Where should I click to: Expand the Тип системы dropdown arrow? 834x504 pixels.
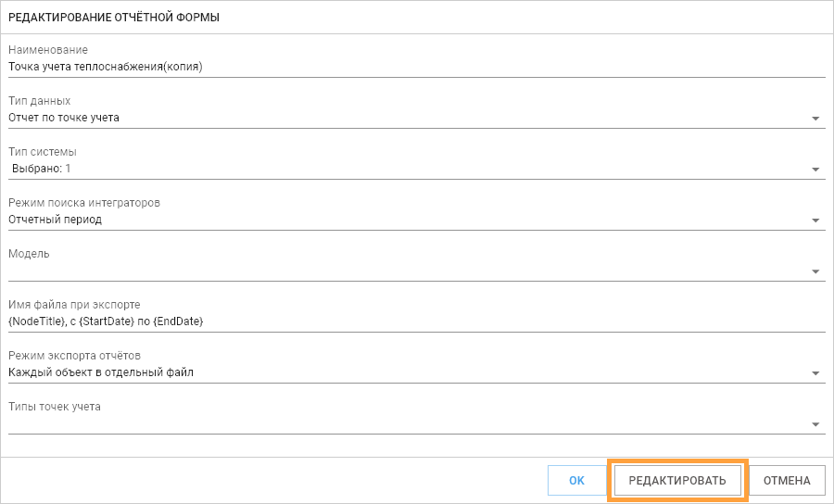815,170
